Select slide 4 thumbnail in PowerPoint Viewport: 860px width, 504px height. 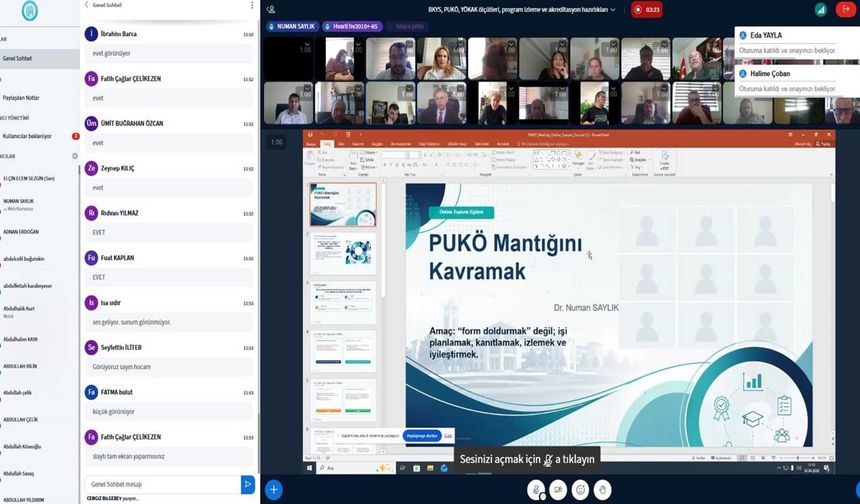343,351
